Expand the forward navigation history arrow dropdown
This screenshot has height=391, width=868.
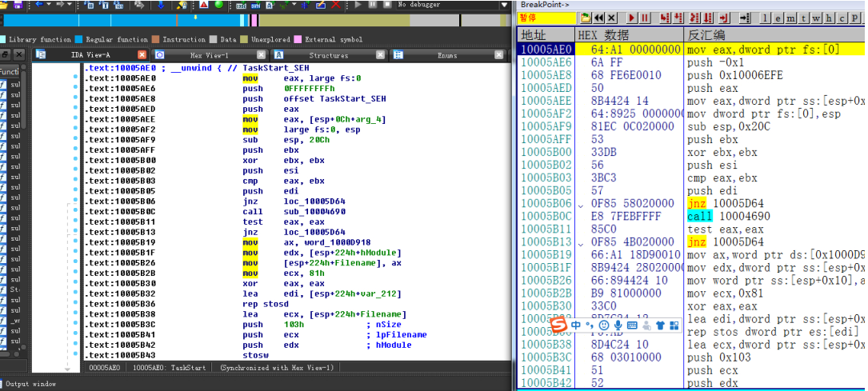(x=70, y=5)
